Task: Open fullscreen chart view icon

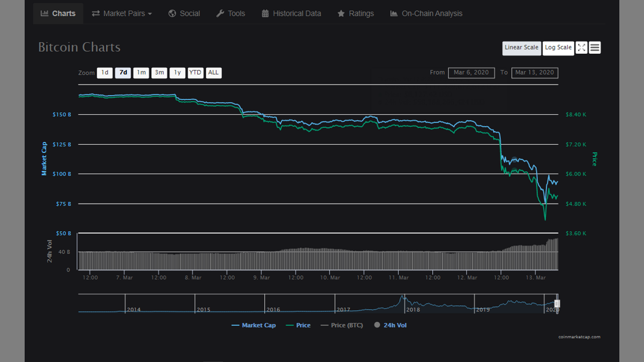Action: pyautogui.click(x=582, y=48)
